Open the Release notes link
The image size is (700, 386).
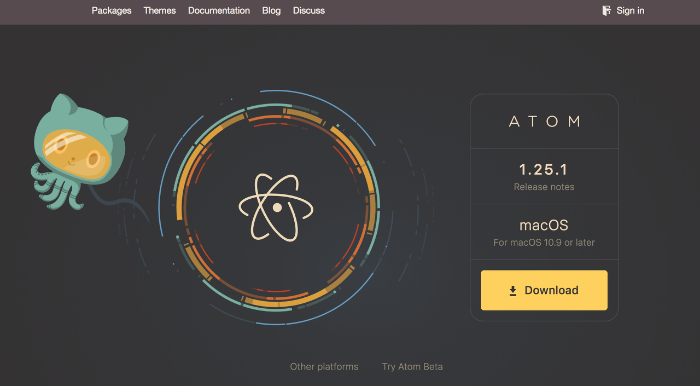coord(544,187)
